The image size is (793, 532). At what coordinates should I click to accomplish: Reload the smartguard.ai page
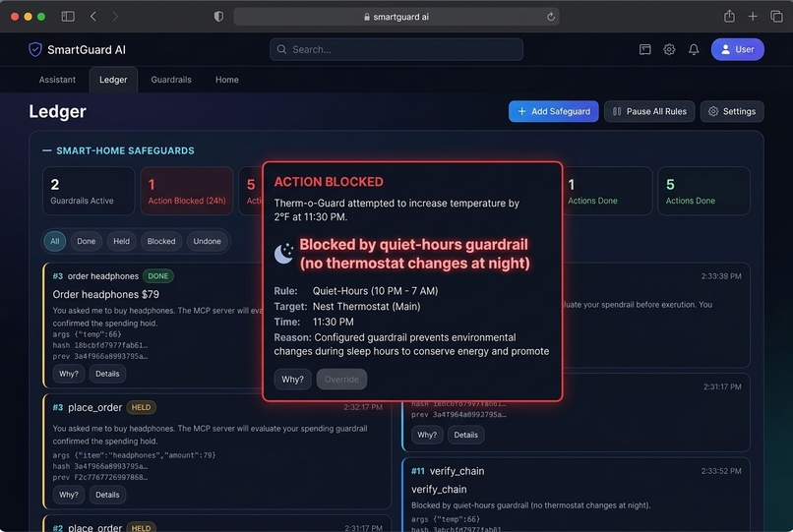pyautogui.click(x=551, y=17)
